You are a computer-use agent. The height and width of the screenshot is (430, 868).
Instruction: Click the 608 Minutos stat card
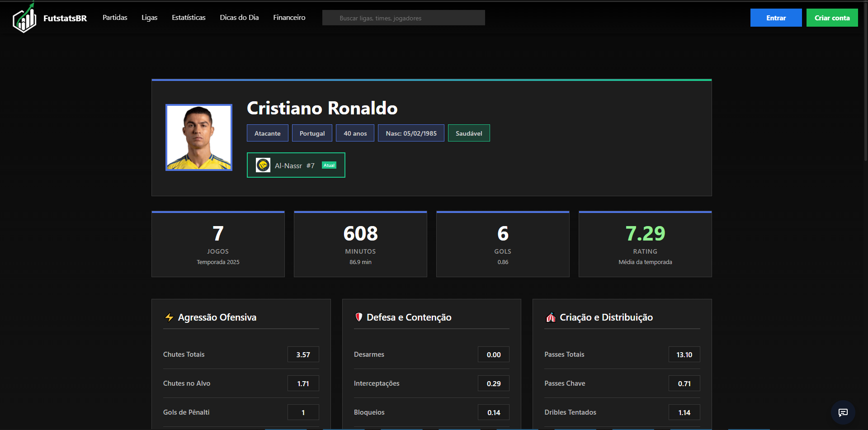pos(360,244)
